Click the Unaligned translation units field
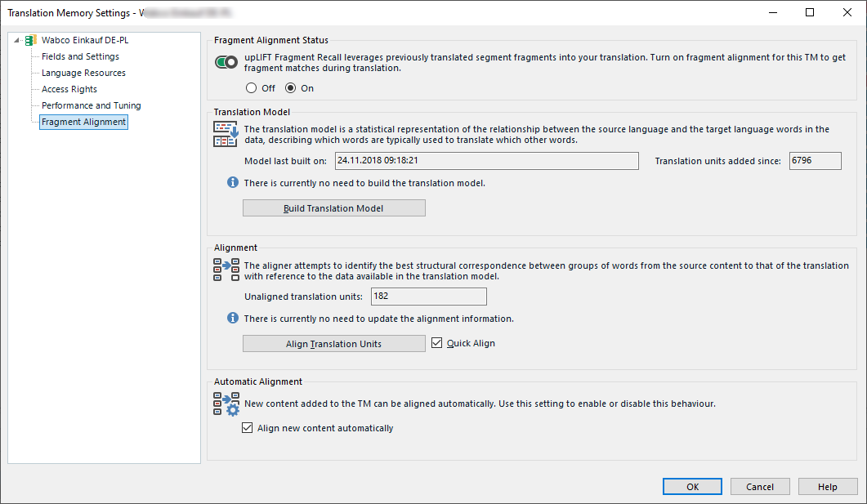Viewport: 867px width, 504px height. (428, 297)
